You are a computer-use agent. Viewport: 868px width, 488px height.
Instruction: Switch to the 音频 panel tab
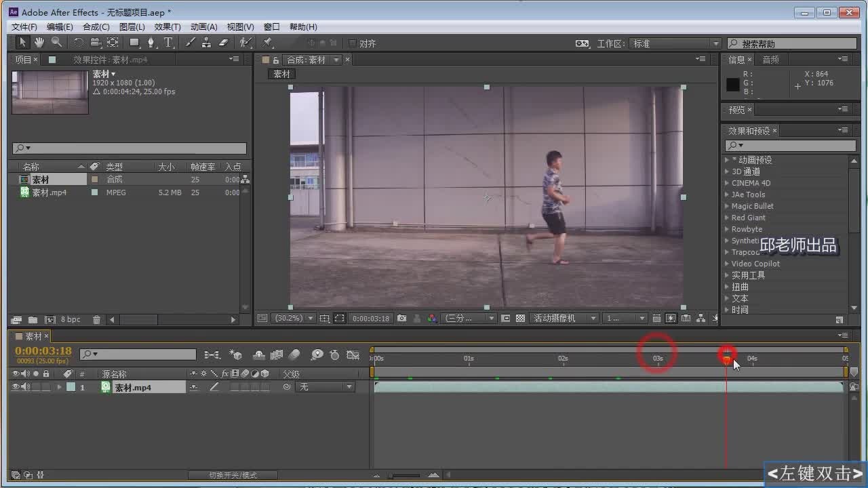coord(771,60)
